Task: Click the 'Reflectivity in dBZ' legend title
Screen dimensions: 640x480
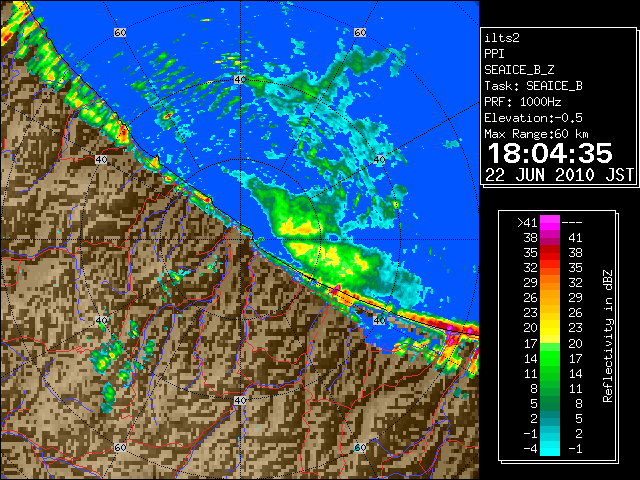Action: (x=608, y=336)
